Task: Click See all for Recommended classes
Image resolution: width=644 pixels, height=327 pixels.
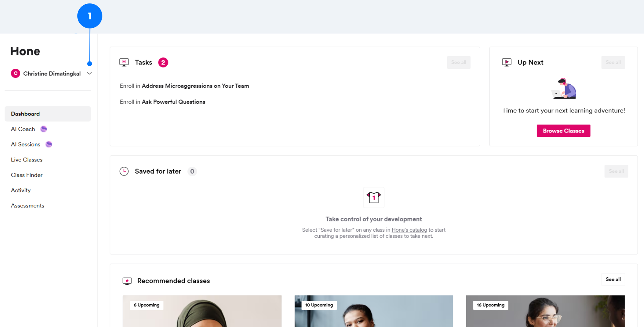Action: pos(613,280)
